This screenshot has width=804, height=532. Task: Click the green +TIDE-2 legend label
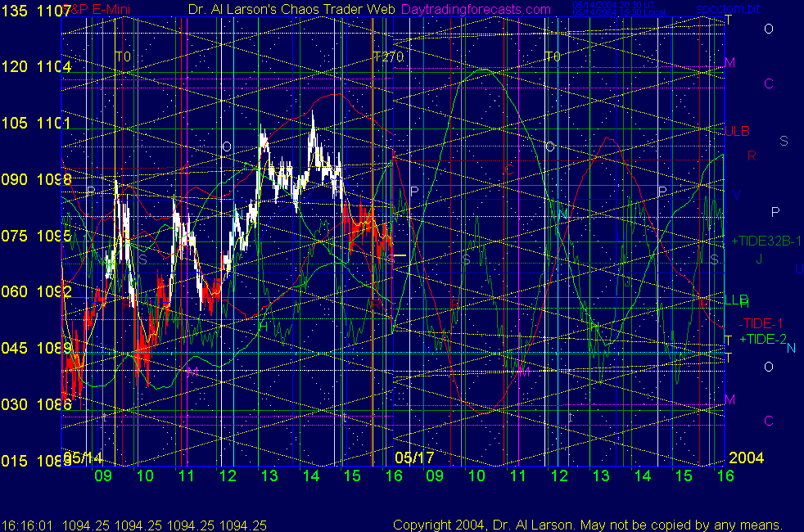[x=763, y=339]
